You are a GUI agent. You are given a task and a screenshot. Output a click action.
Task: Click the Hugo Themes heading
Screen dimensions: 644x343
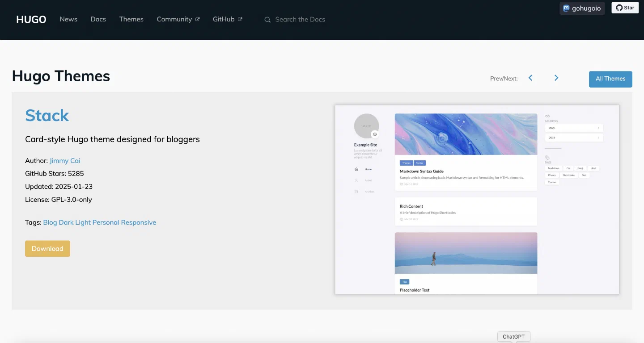tap(61, 76)
